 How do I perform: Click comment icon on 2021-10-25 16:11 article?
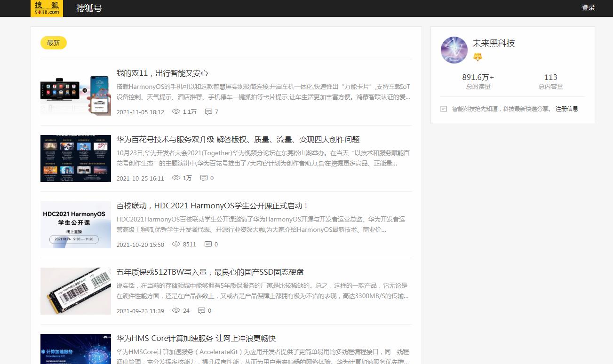204,178
